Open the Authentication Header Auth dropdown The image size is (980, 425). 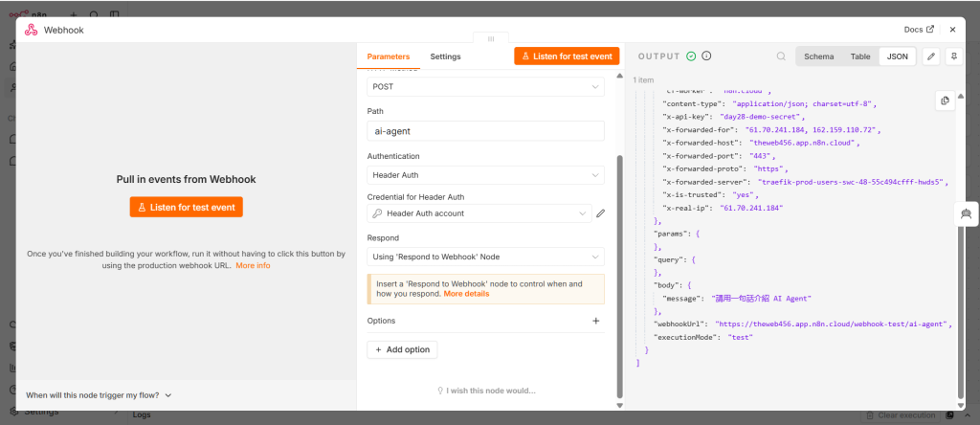click(x=485, y=175)
